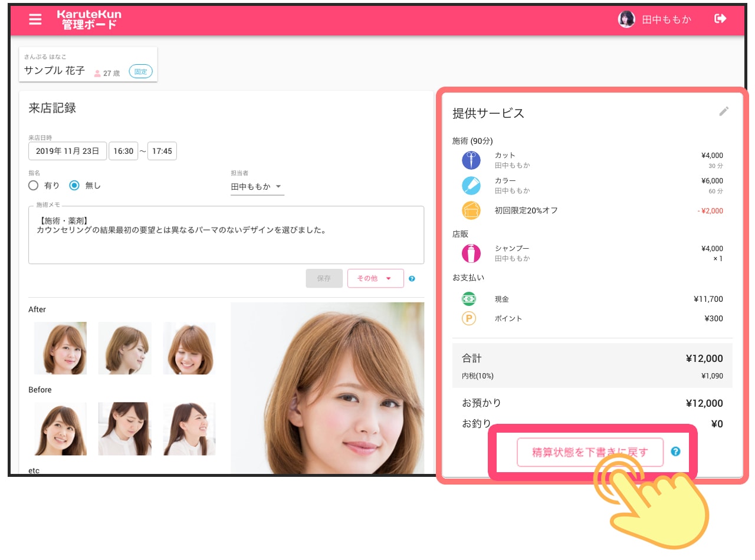Click the 現金 cash payment icon

click(x=469, y=299)
